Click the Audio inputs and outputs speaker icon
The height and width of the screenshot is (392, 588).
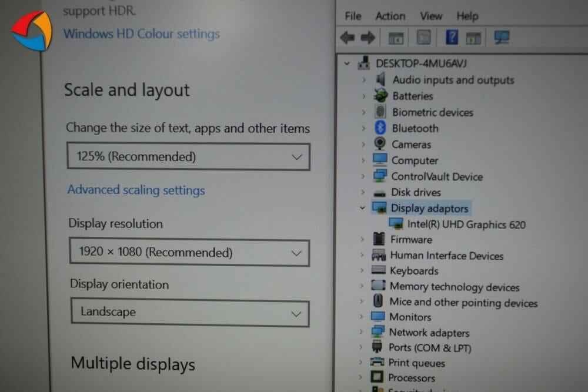381,79
